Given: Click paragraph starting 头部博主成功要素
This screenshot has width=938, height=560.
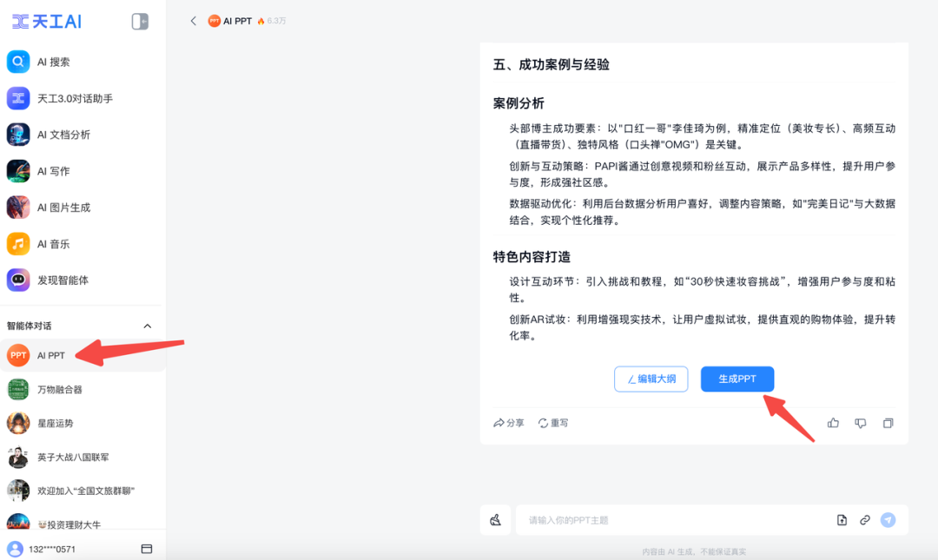Looking at the screenshot, I should tap(702, 136).
